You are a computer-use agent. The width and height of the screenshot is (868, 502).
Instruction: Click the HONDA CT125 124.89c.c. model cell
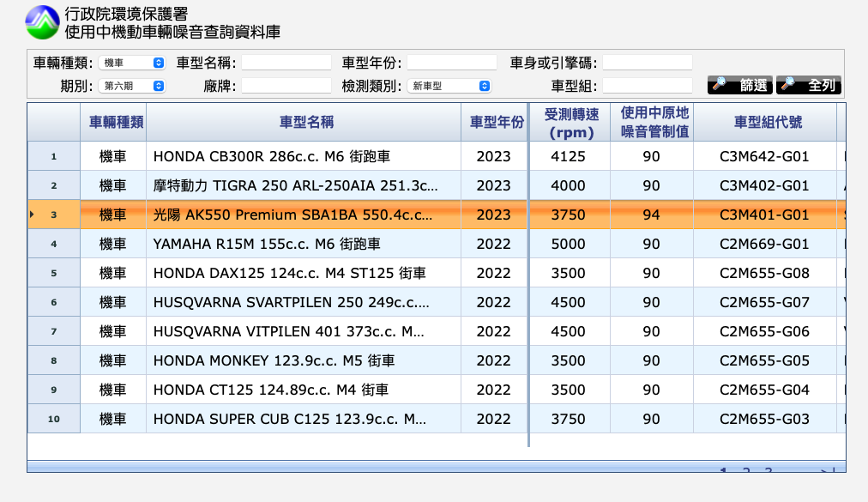(x=304, y=390)
